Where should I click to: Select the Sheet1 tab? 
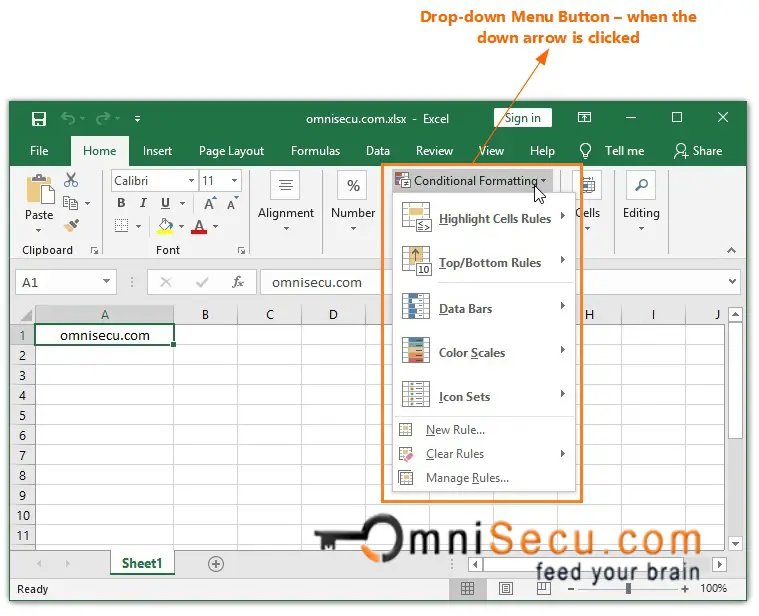coord(142,563)
